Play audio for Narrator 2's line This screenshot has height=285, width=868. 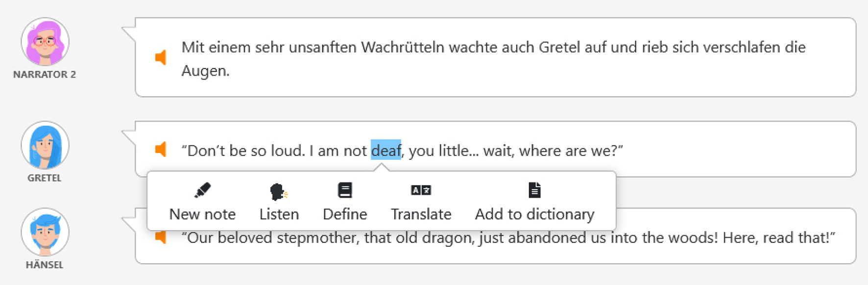pyautogui.click(x=161, y=57)
